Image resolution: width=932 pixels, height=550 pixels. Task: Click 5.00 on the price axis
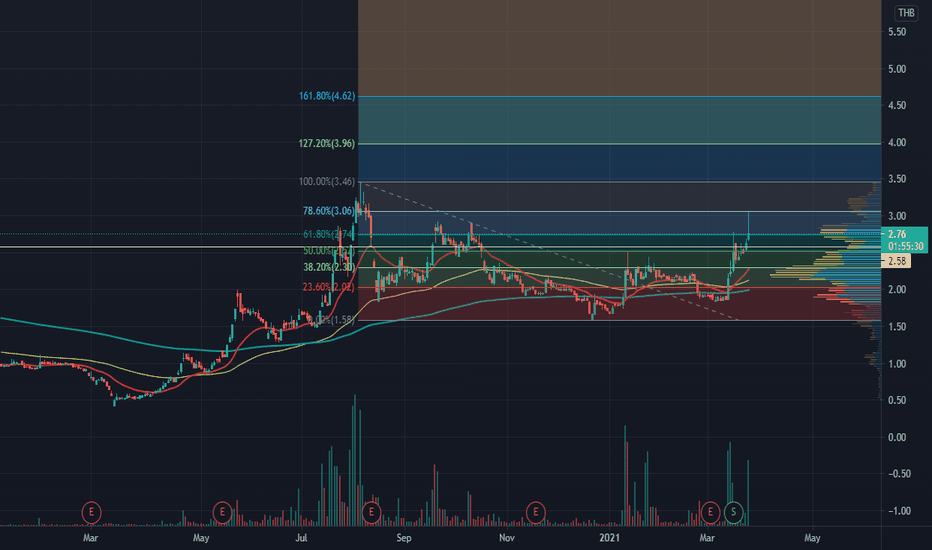coord(897,69)
